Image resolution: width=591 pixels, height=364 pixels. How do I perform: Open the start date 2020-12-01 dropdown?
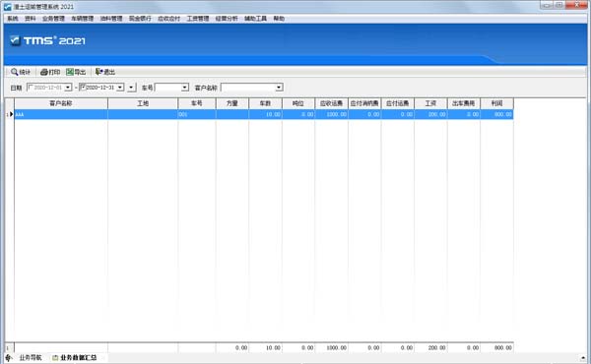click(x=68, y=88)
